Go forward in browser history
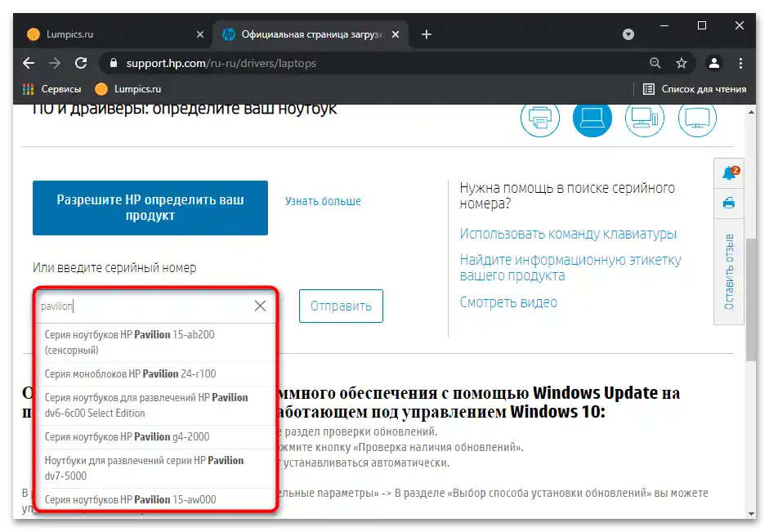 pos(55,63)
